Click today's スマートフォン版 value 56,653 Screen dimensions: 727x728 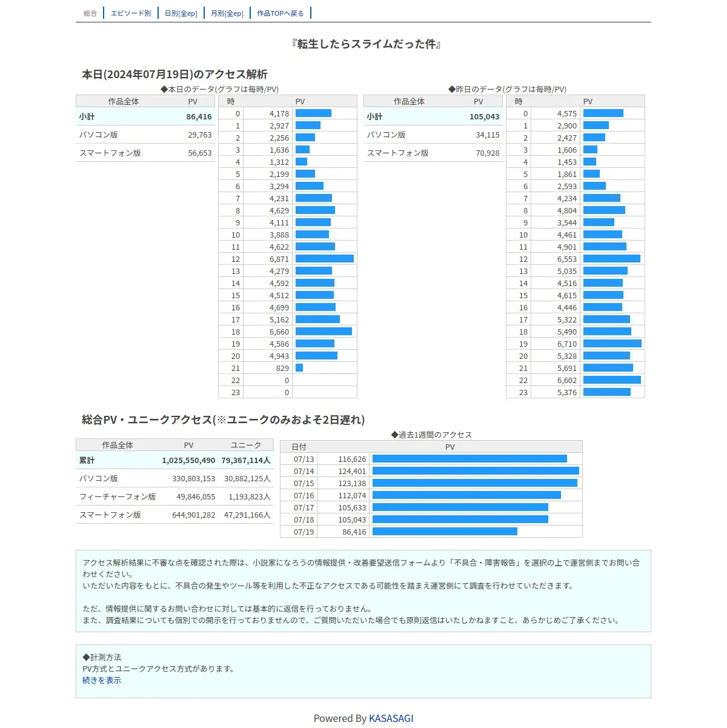click(x=200, y=153)
